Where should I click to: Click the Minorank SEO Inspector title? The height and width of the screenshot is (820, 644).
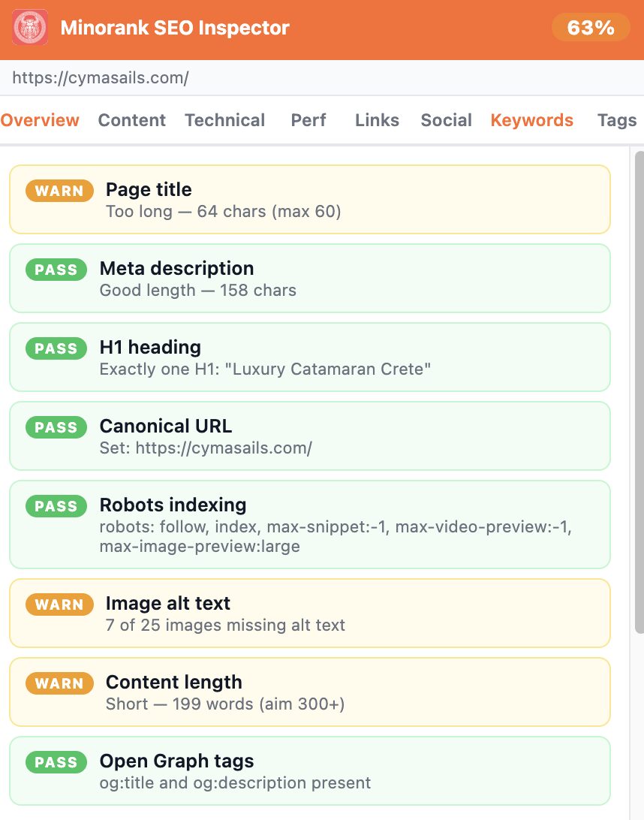[x=175, y=28]
